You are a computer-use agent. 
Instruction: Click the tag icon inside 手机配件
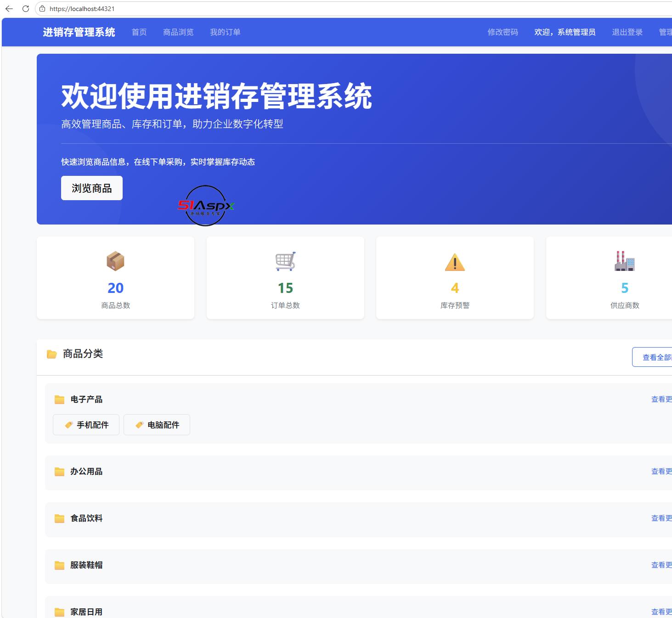(69, 425)
